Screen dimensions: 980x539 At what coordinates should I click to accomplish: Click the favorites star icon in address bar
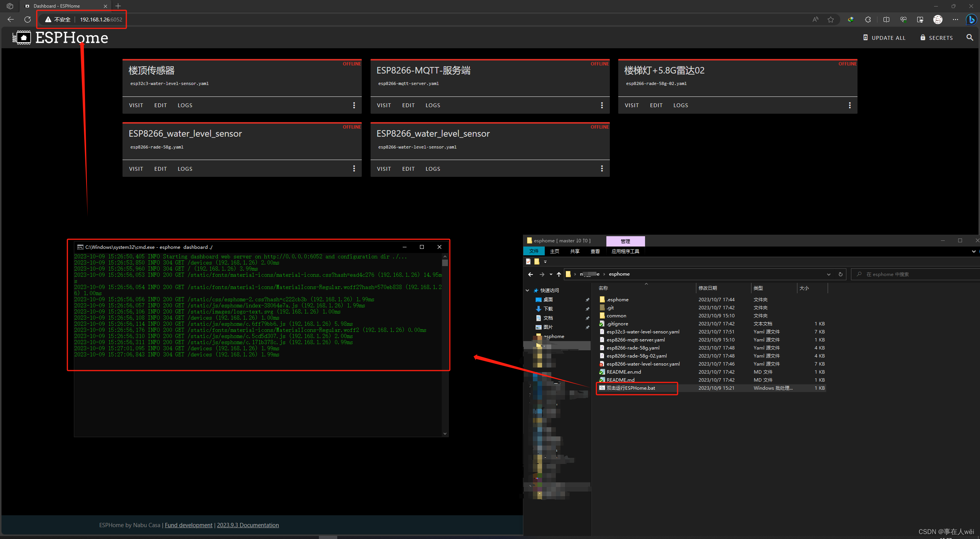(x=830, y=20)
